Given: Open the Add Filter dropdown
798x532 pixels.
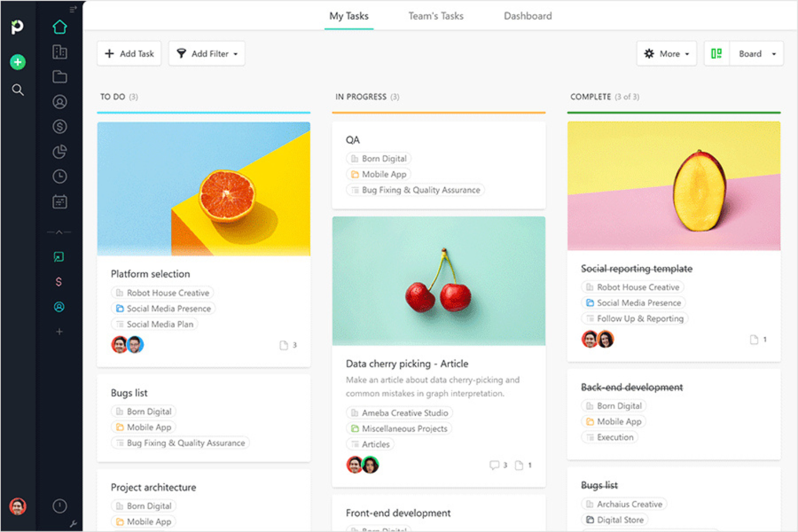Looking at the screenshot, I should pyautogui.click(x=207, y=53).
